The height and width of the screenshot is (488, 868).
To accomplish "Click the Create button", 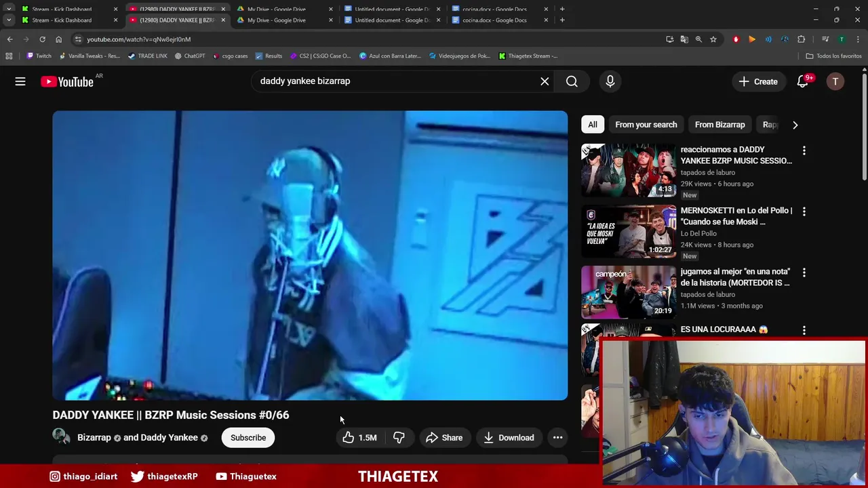I will [x=759, y=81].
